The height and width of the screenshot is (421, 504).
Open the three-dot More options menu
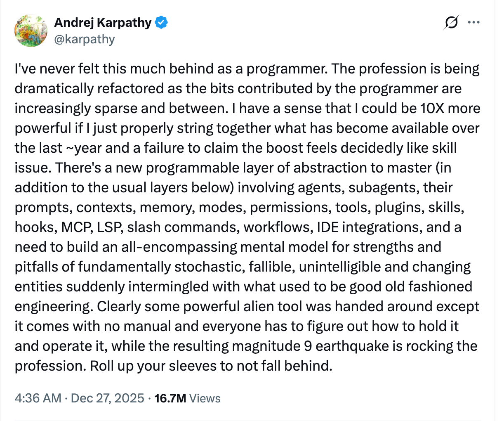pyautogui.click(x=473, y=23)
